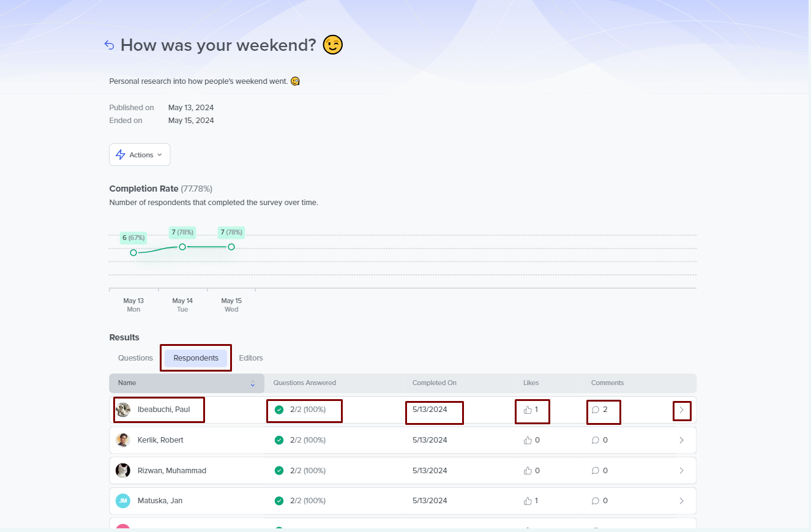Open the Actions dropdown button
This screenshot has width=811, height=532.
(x=140, y=155)
